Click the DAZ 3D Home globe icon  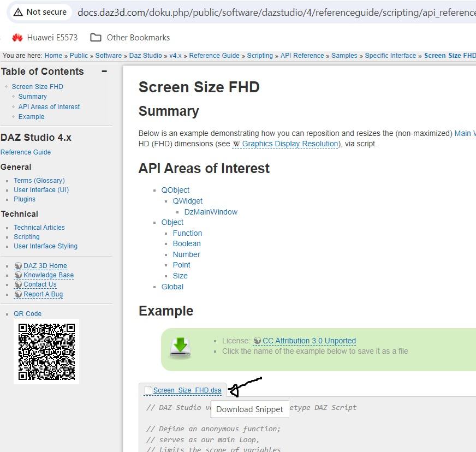click(x=18, y=266)
